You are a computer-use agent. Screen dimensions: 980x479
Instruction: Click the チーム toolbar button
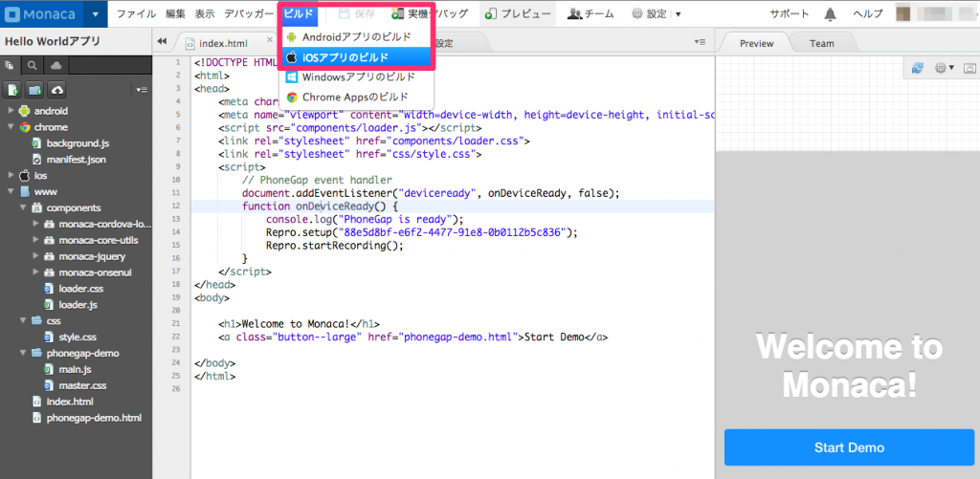point(590,13)
